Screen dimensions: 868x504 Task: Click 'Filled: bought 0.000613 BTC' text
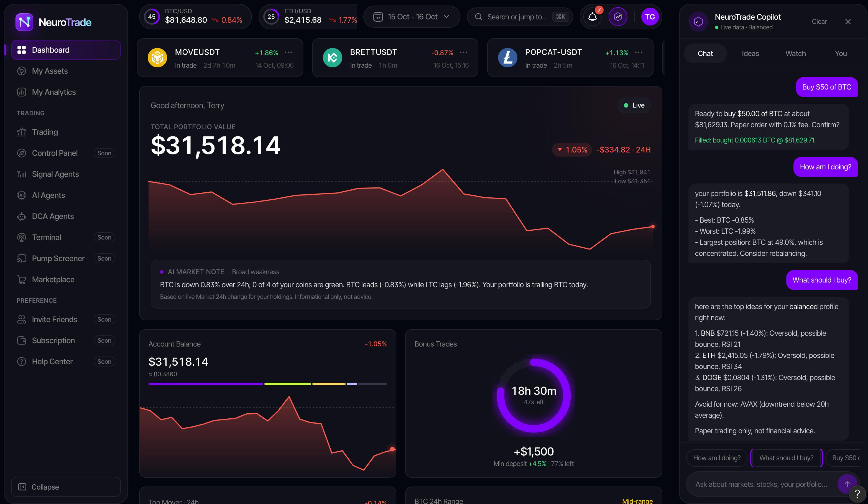pos(755,140)
